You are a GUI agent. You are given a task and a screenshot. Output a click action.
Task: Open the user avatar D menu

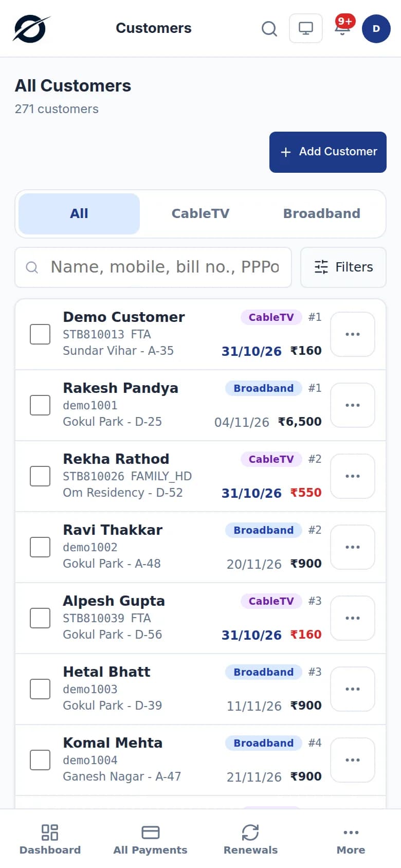point(376,28)
